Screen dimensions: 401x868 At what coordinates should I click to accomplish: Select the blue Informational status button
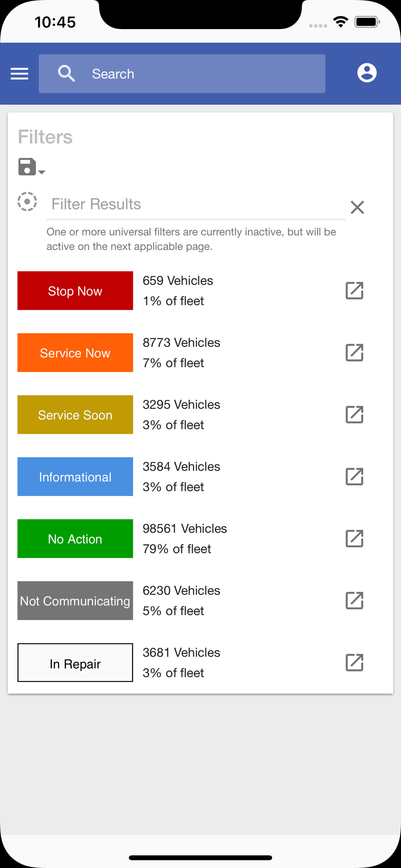click(75, 477)
